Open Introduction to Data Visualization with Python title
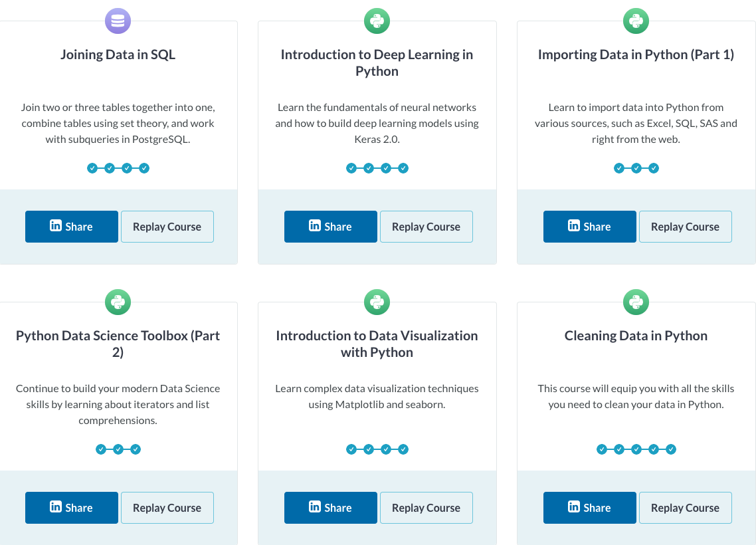Screen dimensions: 756x545 coord(377,344)
